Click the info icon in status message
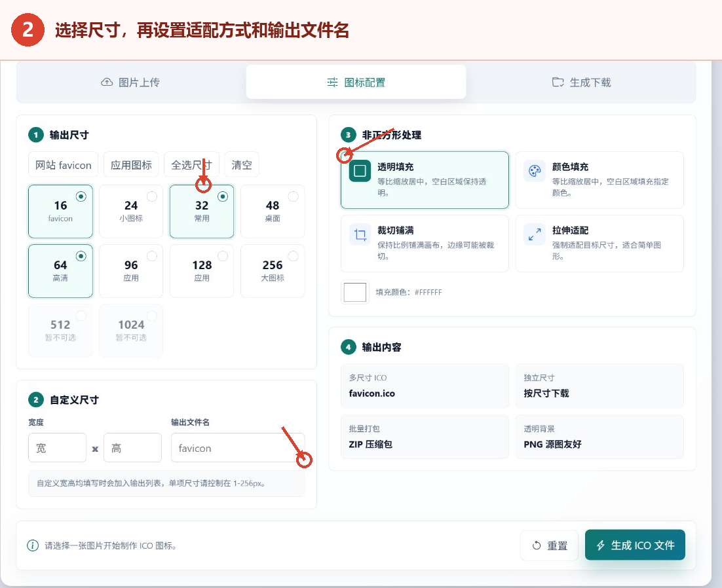This screenshot has height=588, width=722. (x=33, y=545)
